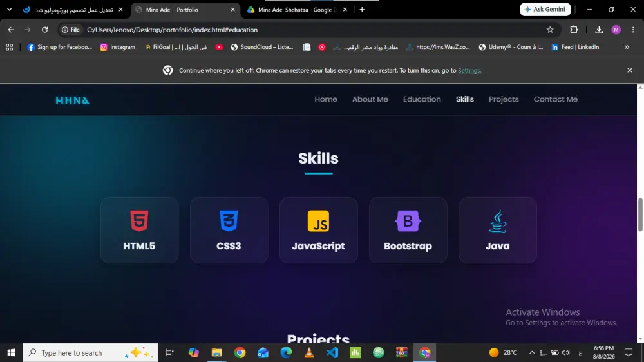Close the Google Drive tab
Viewport: 644px width, 362px height.
pyautogui.click(x=345, y=10)
